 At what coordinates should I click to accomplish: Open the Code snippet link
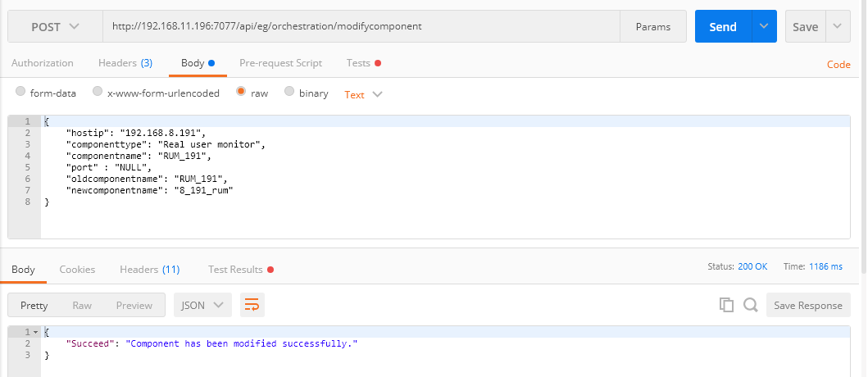click(x=838, y=64)
